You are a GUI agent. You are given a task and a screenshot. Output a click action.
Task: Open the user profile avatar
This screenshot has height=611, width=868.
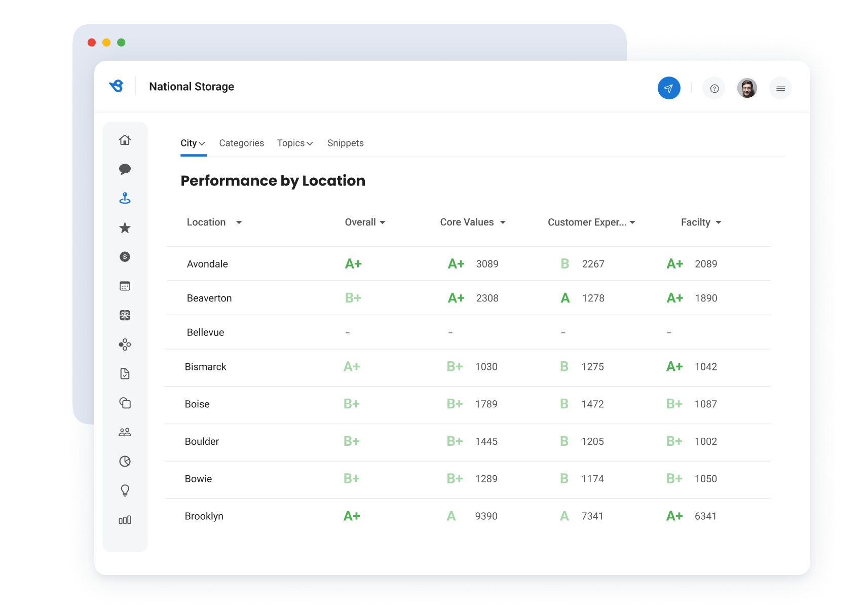tap(747, 88)
